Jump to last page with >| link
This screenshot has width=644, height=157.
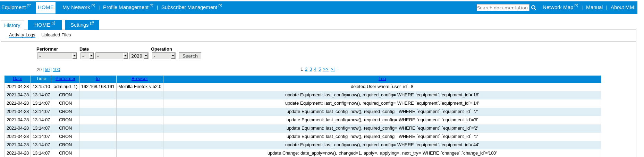click(332, 69)
